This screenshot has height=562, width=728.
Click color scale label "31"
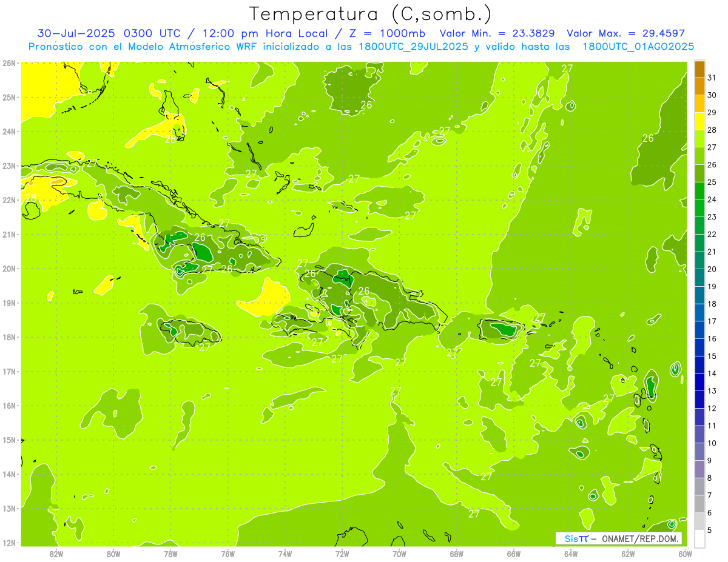click(x=712, y=78)
